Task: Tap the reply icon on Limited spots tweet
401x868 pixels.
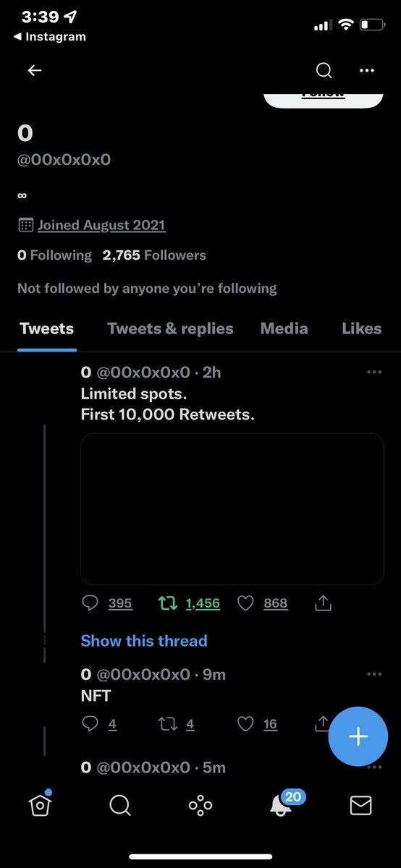Action: (90, 603)
